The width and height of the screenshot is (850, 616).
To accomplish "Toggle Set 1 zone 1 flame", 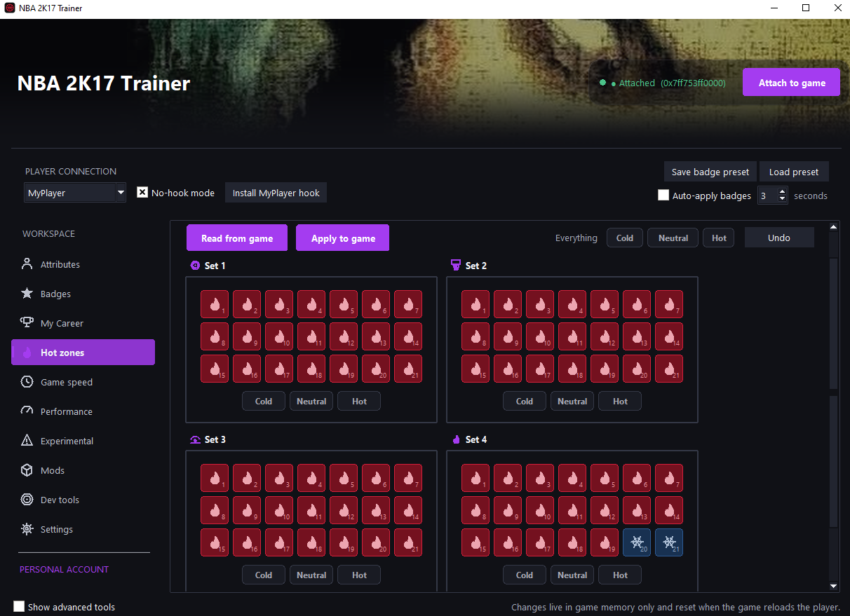I will point(215,304).
